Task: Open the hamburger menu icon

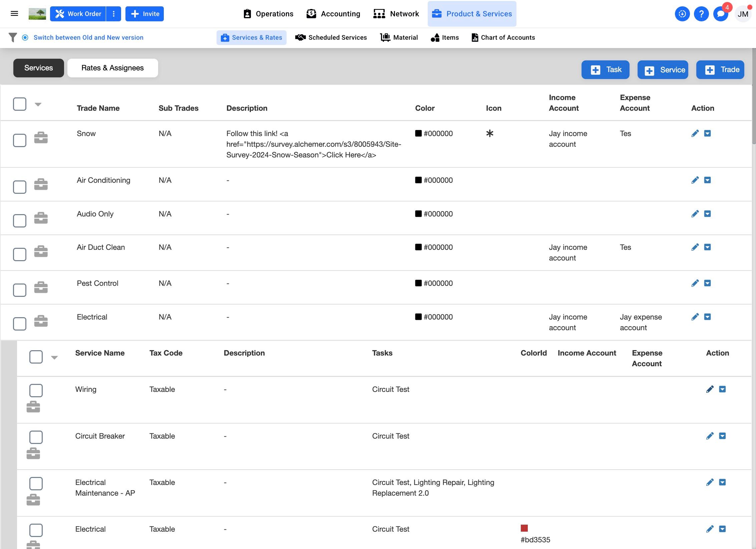Action: pos(14,14)
